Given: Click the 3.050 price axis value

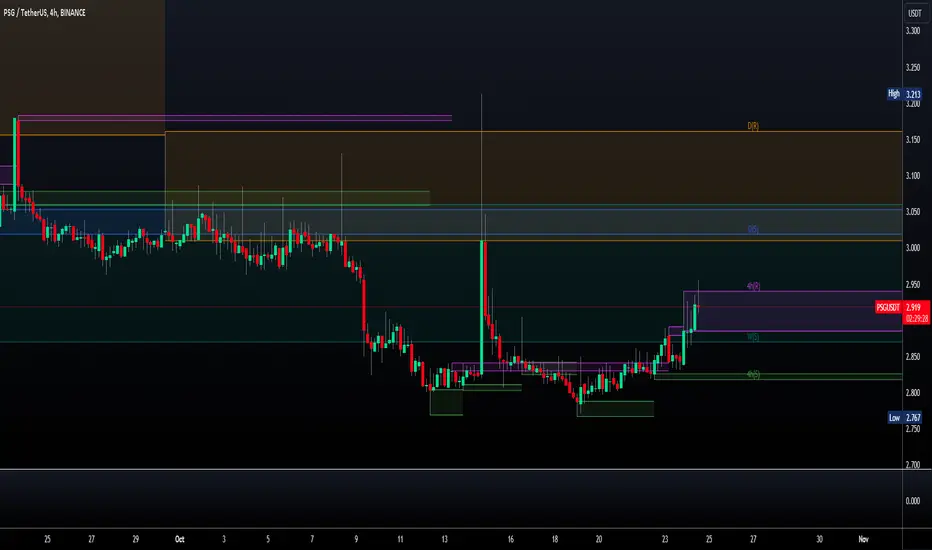Looking at the screenshot, I should click(x=913, y=212).
